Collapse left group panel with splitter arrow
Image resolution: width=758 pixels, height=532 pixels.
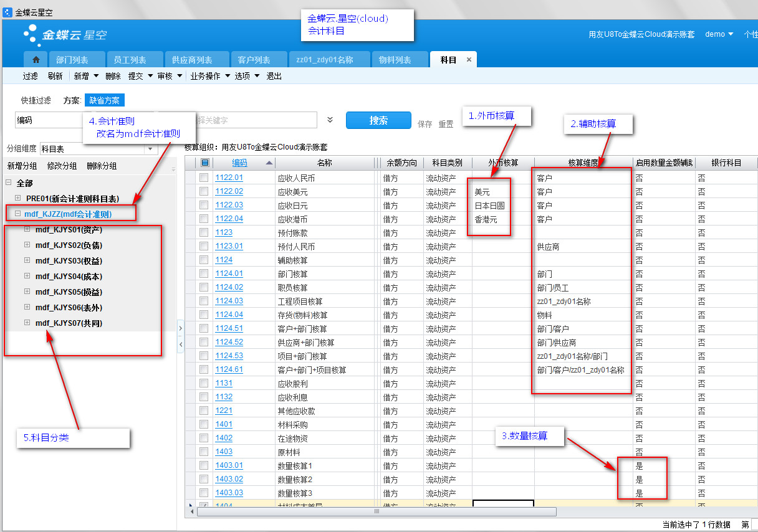(x=180, y=344)
